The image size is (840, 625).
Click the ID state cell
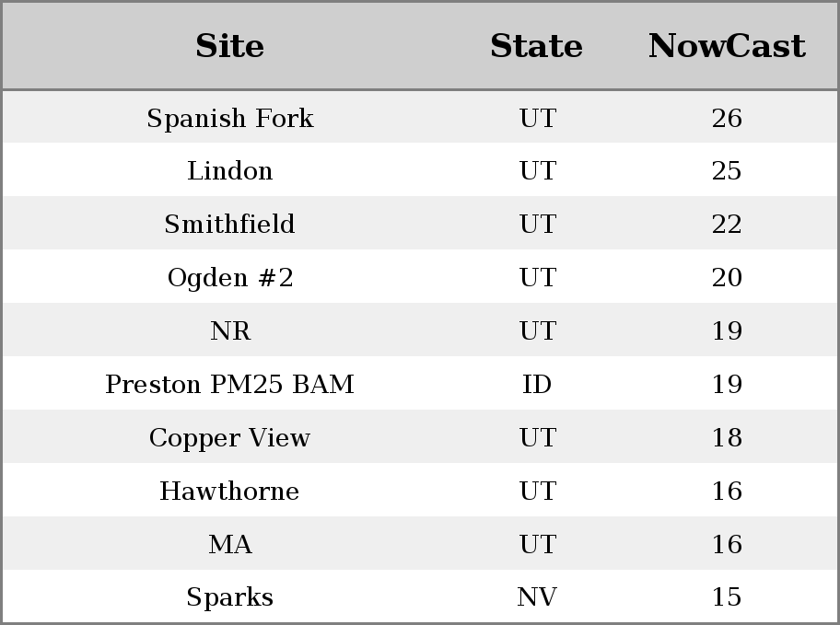coord(537,385)
